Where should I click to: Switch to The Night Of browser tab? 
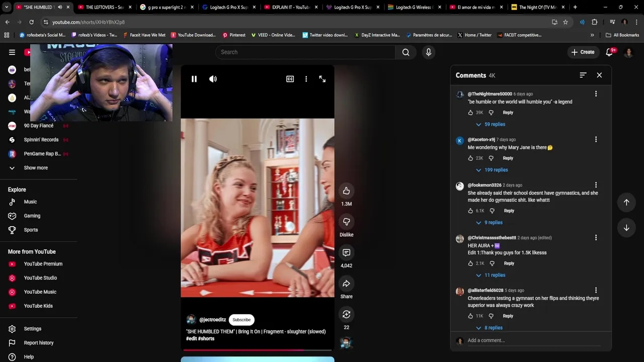tap(537, 7)
